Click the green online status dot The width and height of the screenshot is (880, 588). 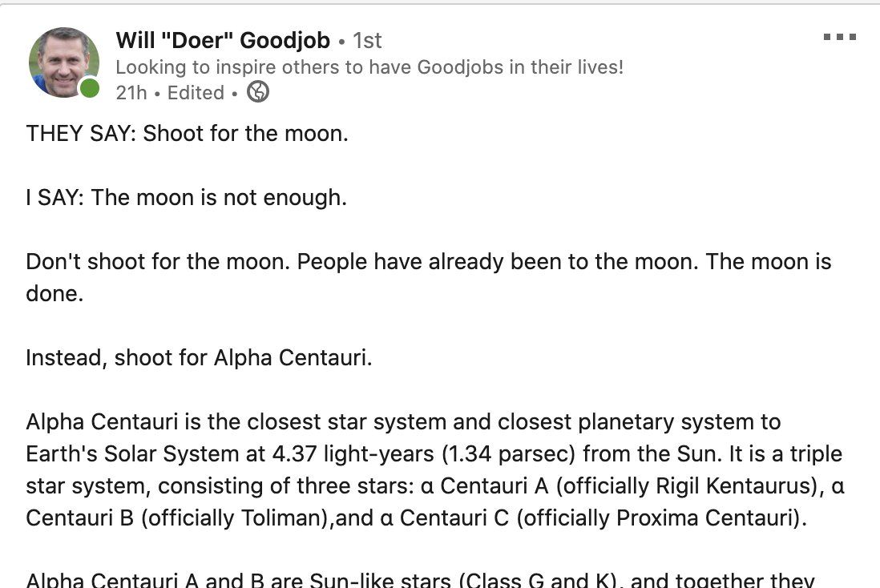(89, 88)
